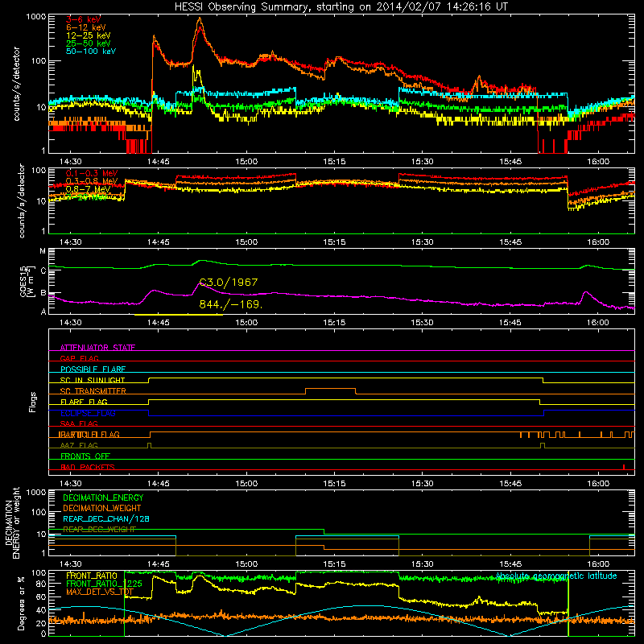
Task: Select the PARTICLE_FLAG label
Action: click(x=89, y=435)
